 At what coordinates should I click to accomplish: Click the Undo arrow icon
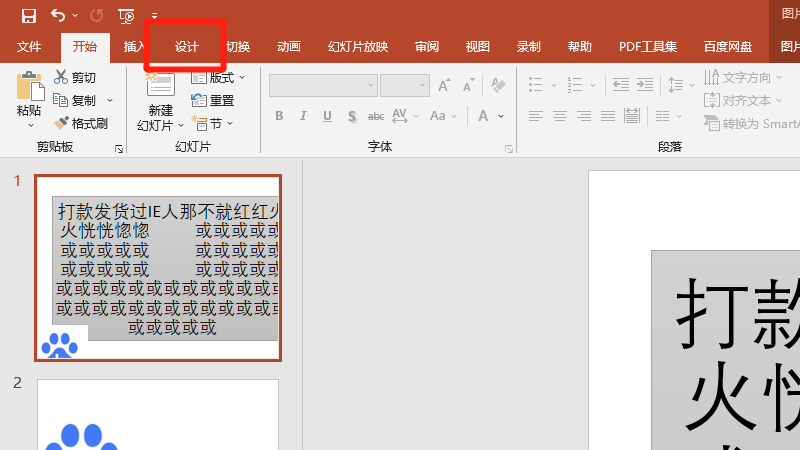click(x=58, y=15)
